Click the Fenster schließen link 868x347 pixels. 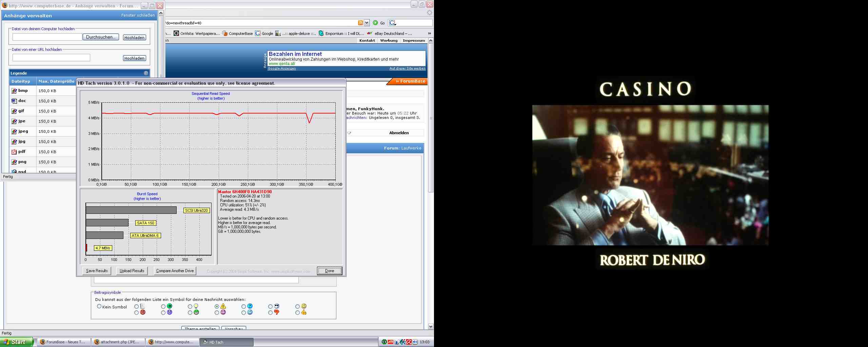tap(138, 15)
